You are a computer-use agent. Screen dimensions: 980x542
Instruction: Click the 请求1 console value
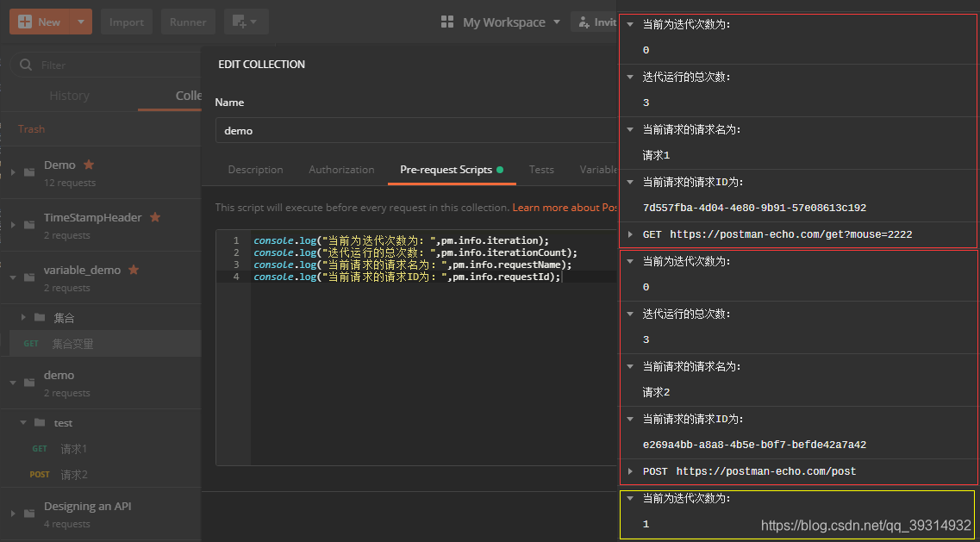point(656,155)
